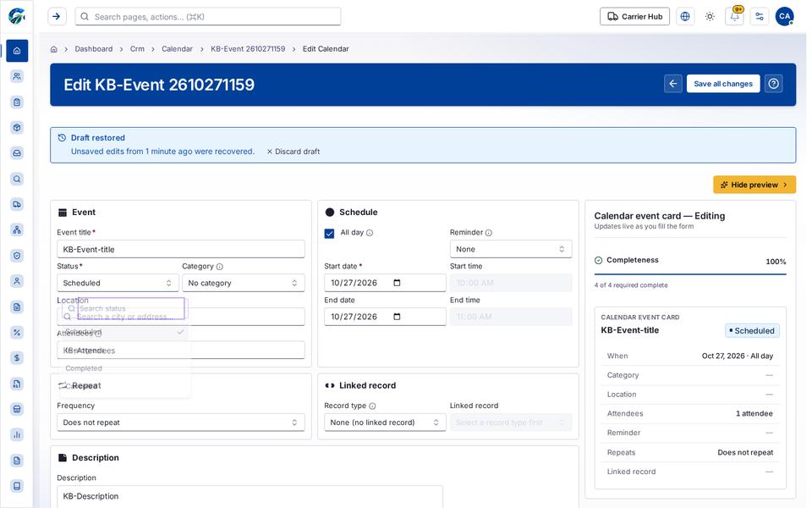
Task: Click the home icon in the breadcrumb
Action: pyautogui.click(x=54, y=49)
